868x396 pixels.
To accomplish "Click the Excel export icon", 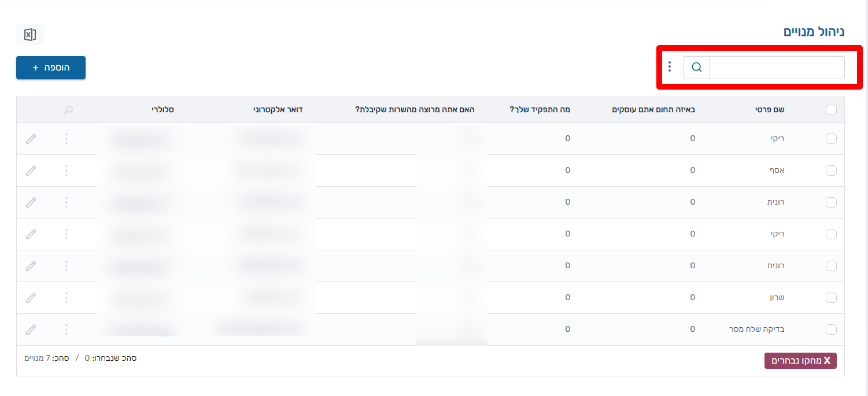I will point(30,35).
